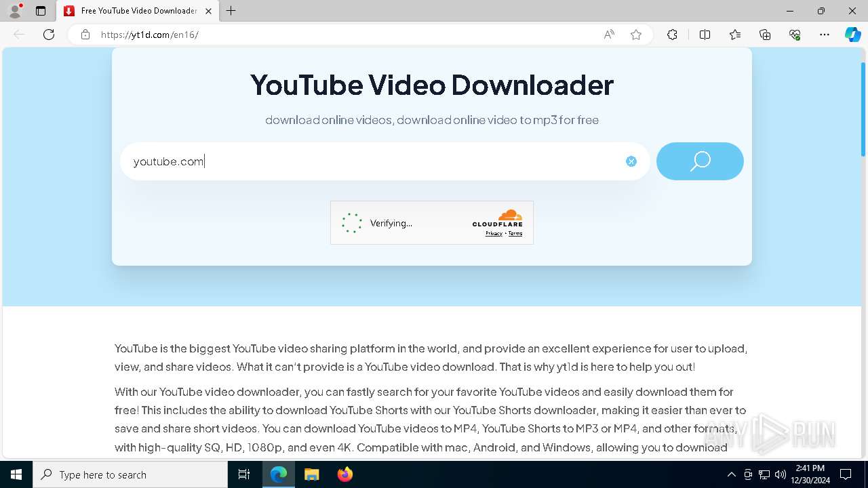Open Microsoft Edge in the taskbar
This screenshot has height=488, width=868.
tap(279, 474)
